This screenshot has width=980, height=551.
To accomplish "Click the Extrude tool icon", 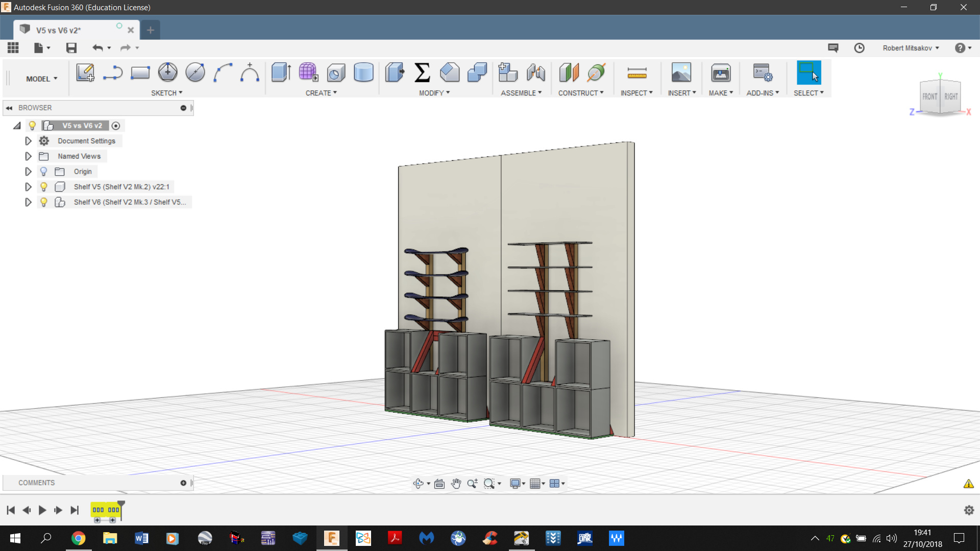I will pyautogui.click(x=281, y=72).
